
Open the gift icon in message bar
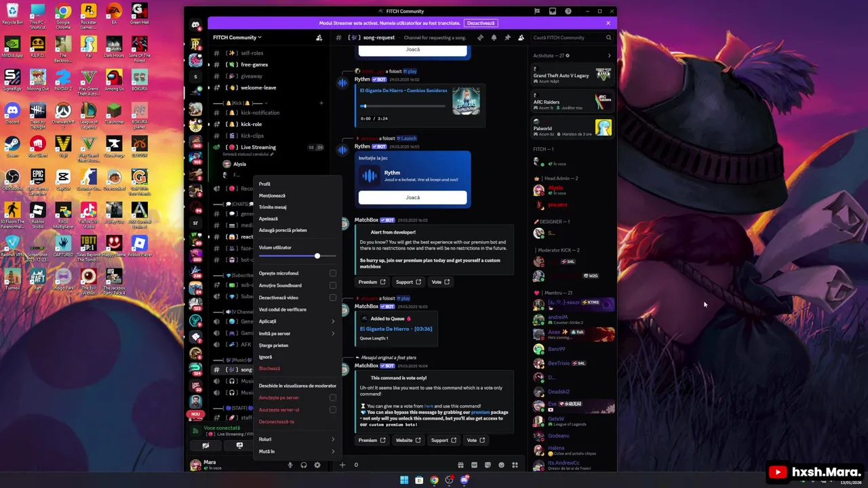(x=460, y=465)
